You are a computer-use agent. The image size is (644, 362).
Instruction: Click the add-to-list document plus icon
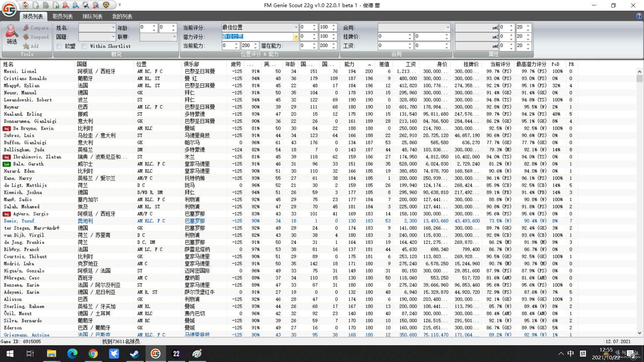(x=46, y=5)
